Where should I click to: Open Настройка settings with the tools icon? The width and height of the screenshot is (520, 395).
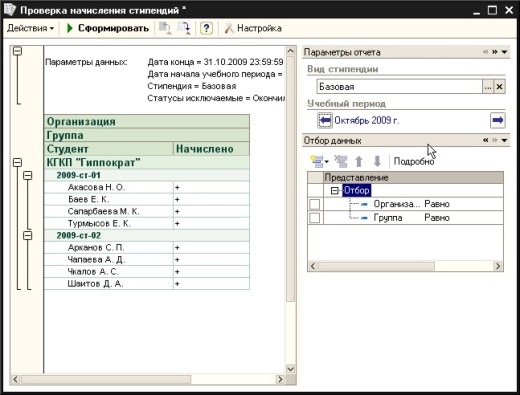(x=229, y=28)
